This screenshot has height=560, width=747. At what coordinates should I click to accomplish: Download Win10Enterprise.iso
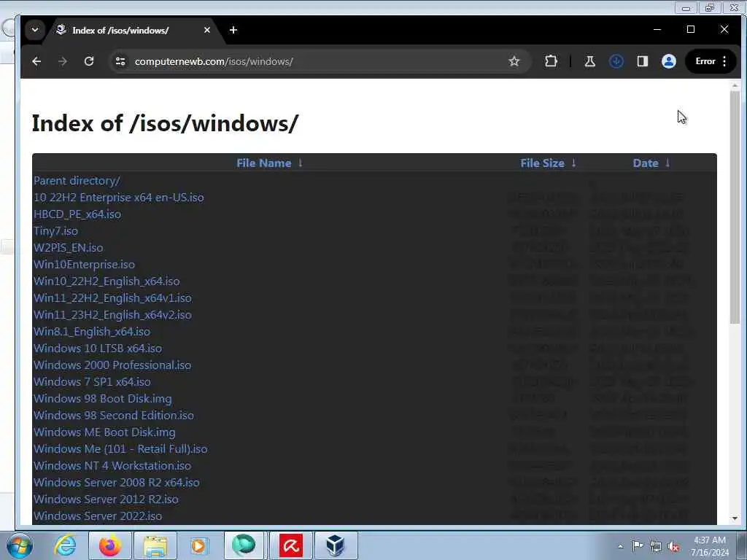84,264
